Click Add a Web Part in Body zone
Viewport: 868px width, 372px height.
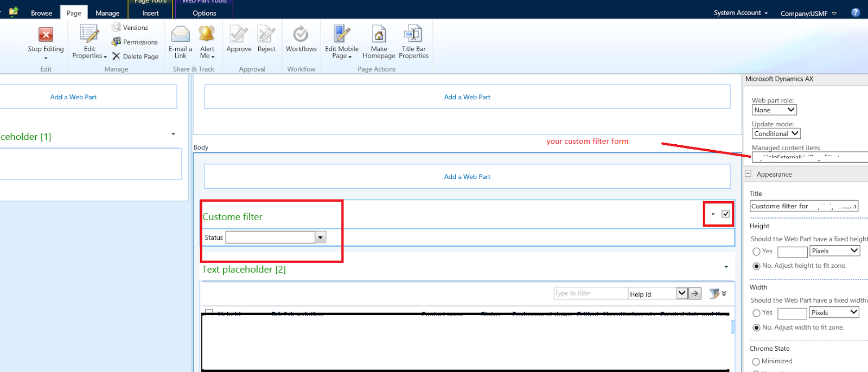pos(467,177)
